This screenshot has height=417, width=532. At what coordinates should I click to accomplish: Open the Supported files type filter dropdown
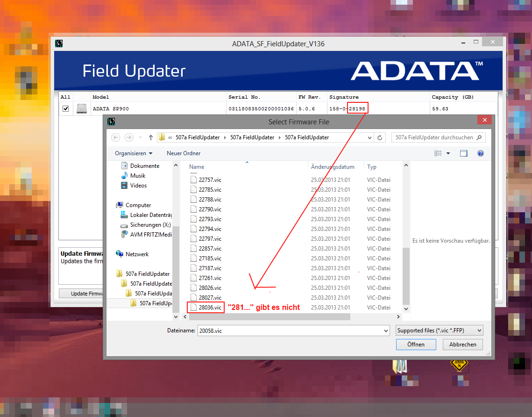(440, 331)
